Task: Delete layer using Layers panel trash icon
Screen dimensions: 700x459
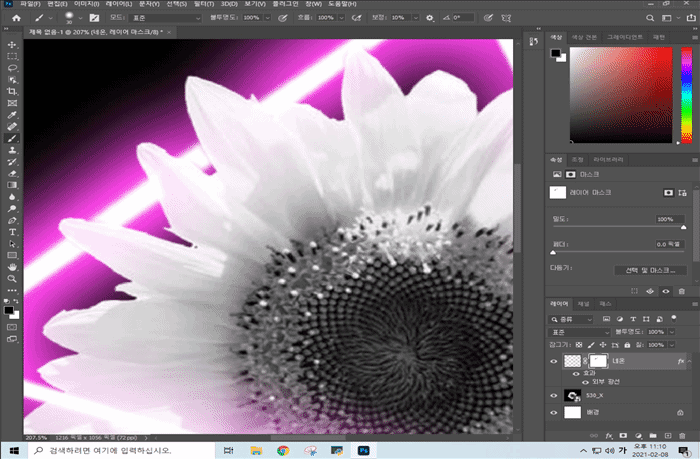Action: tap(682, 435)
